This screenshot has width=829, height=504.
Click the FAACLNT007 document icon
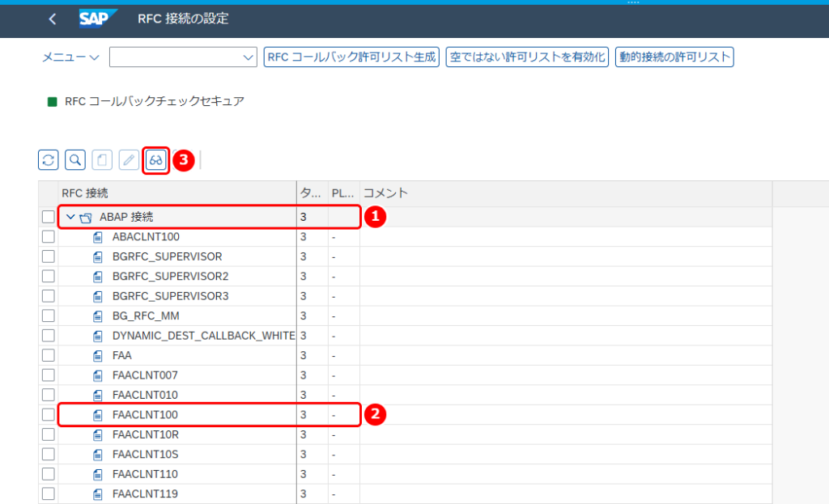click(98, 375)
